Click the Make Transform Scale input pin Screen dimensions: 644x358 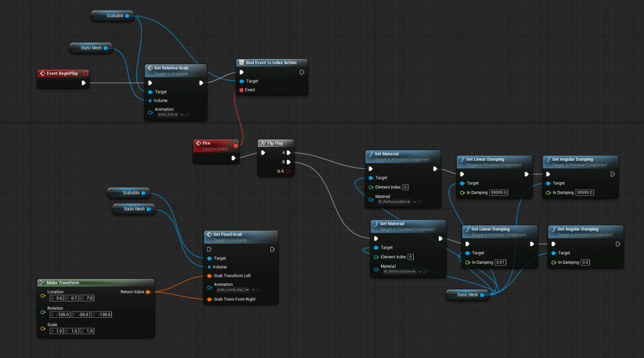[43, 328]
